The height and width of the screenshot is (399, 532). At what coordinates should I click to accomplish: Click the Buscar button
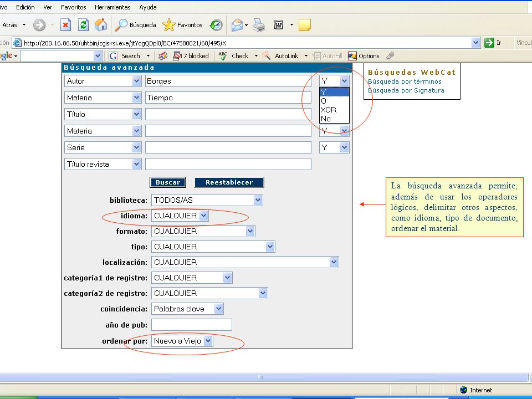[x=168, y=182]
